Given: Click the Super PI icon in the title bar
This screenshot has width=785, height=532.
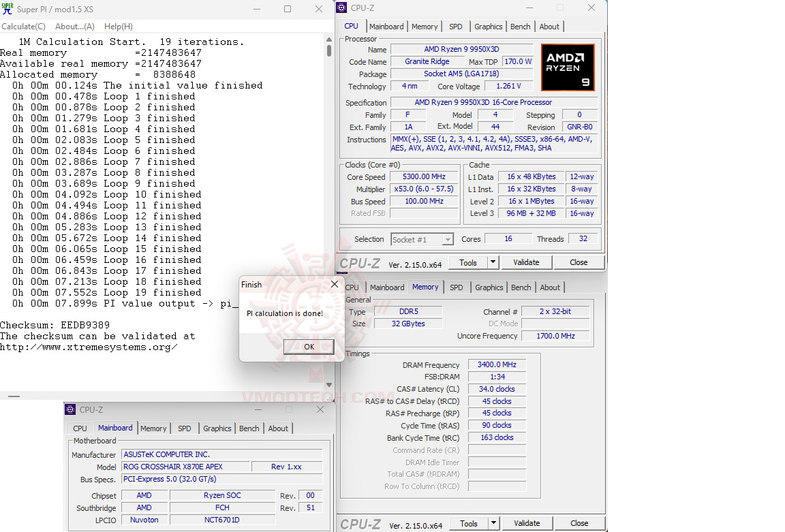Looking at the screenshot, I should point(7,9).
